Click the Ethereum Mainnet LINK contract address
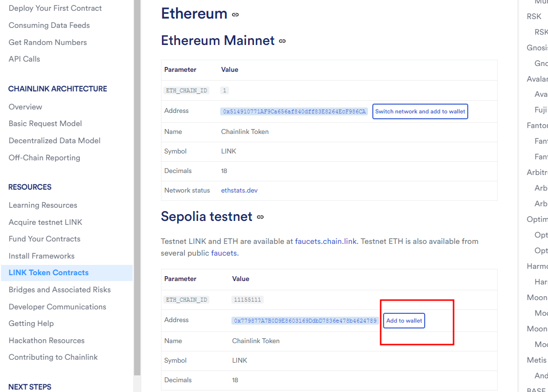 294,111
